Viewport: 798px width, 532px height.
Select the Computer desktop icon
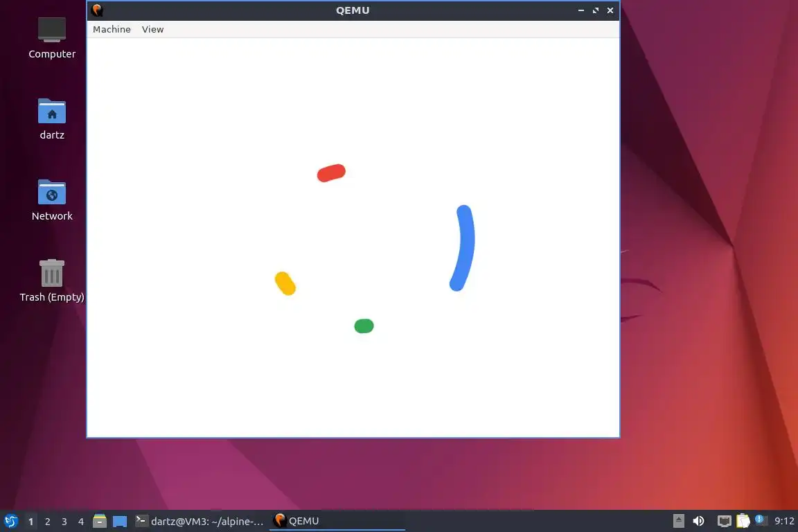point(52,38)
